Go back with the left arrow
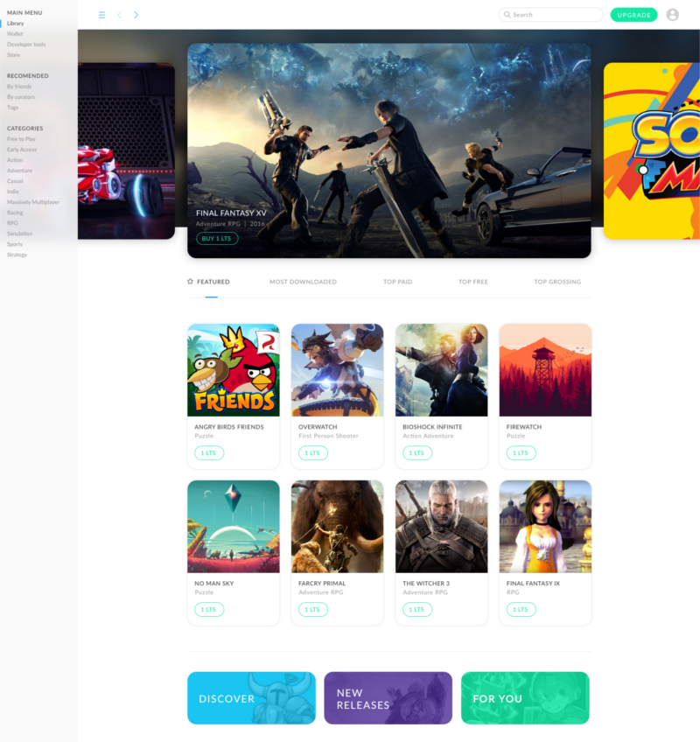700x742 pixels. point(120,15)
